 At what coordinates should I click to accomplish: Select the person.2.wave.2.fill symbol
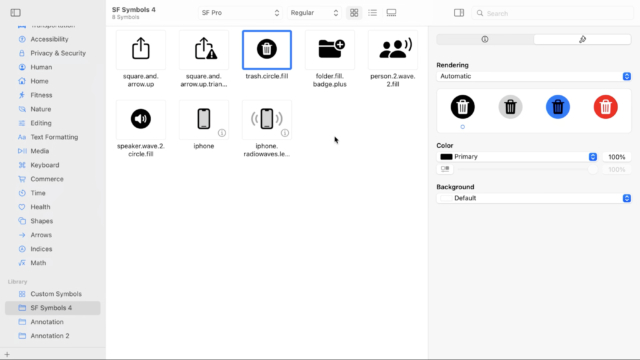pos(393,50)
